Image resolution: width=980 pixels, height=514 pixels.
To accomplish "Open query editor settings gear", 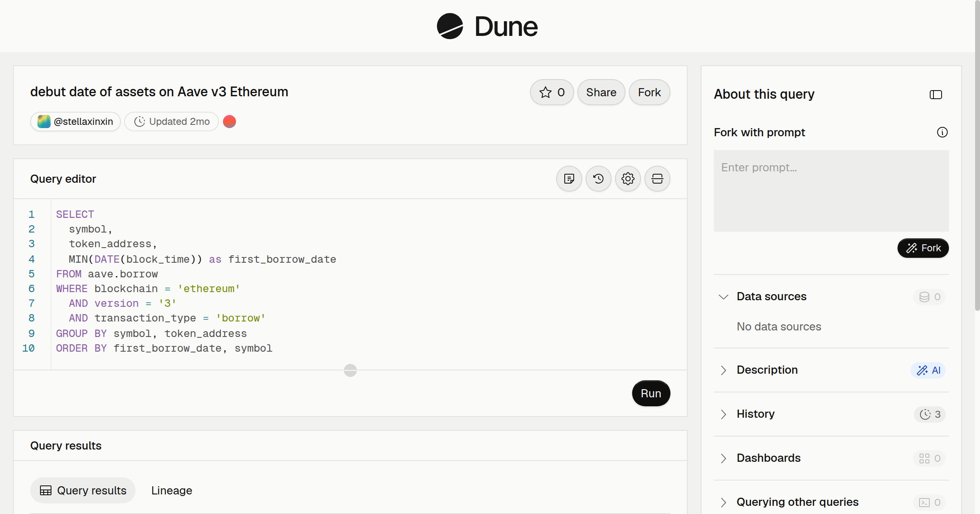I will click(x=628, y=179).
